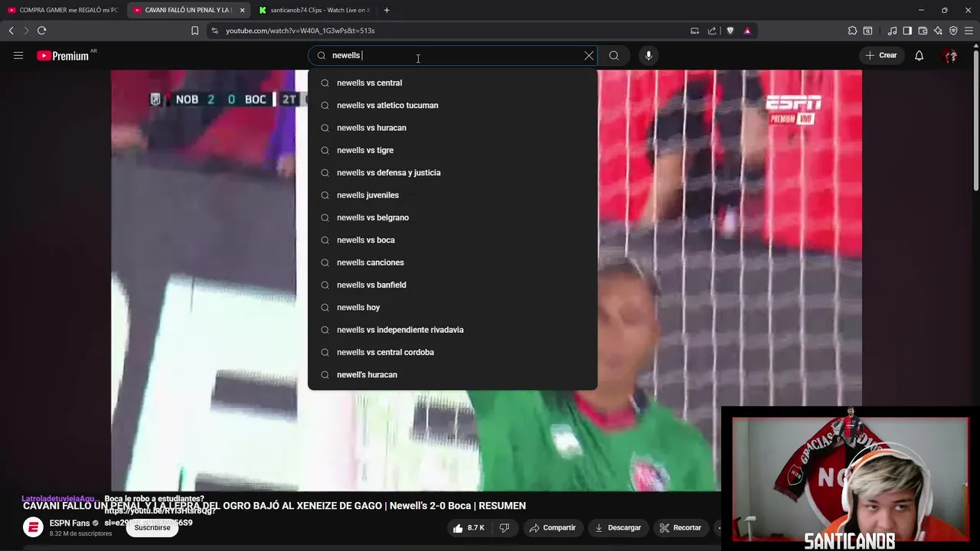Open the media playlist music note icon
The image size is (980, 551).
(x=893, y=31)
